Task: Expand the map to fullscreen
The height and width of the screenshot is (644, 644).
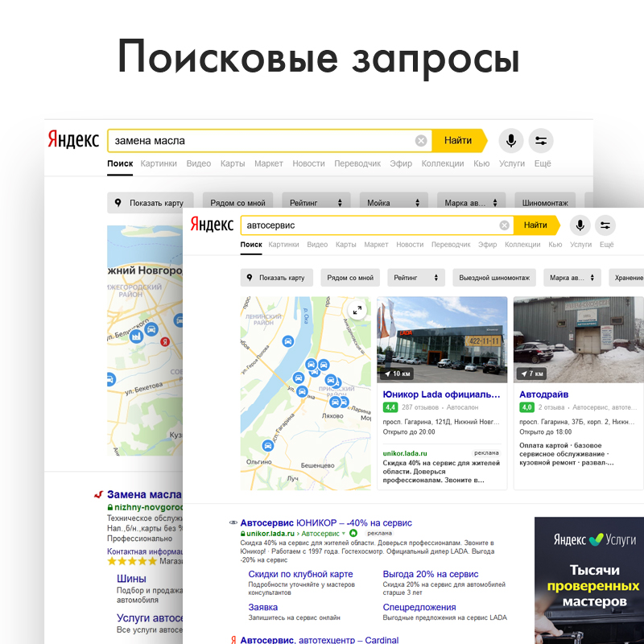Action: [x=357, y=311]
